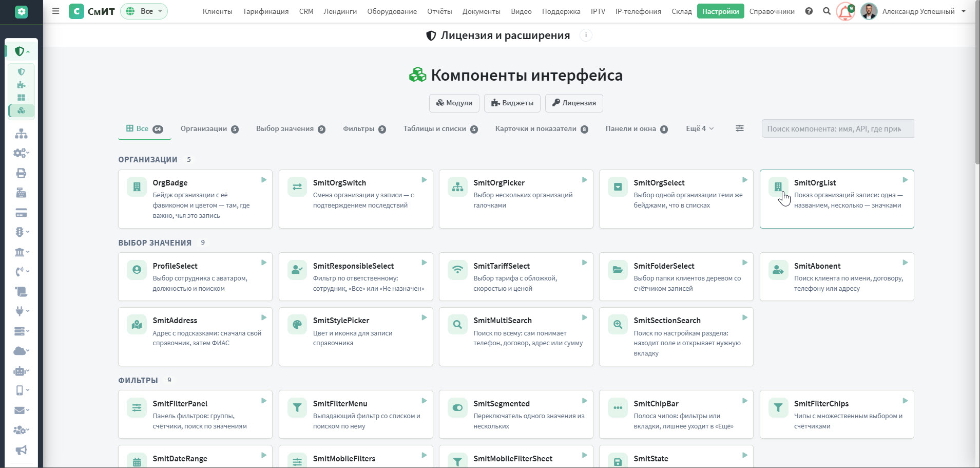Click the Модули button

click(x=454, y=103)
